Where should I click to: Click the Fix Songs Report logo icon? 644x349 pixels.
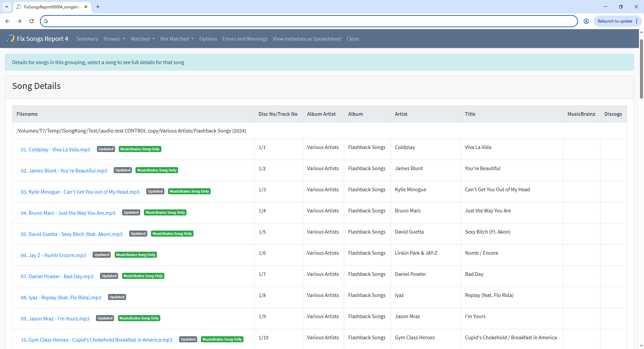click(x=10, y=39)
